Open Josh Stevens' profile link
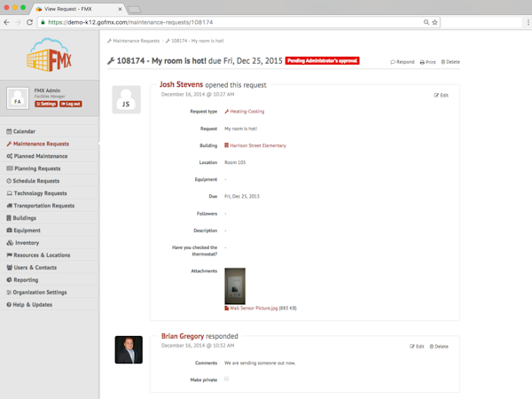The width and height of the screenshot is (532, 399). point(181,84)
